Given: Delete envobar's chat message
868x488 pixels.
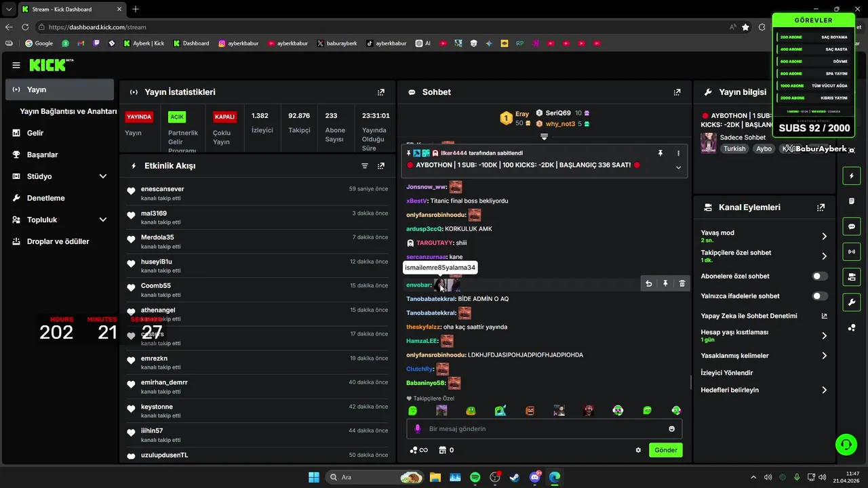Looking at the screenshot, I should click(682, 283).
